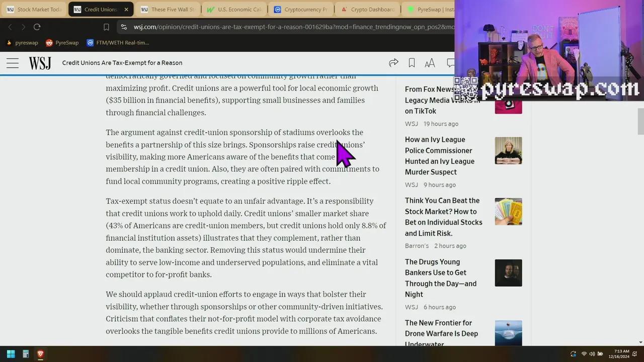The width and height of the screenshot is (644, 362).
Task: Open Ivy League Police Commissioner article link
Action: pyautogui.click(x=439, y=156)
